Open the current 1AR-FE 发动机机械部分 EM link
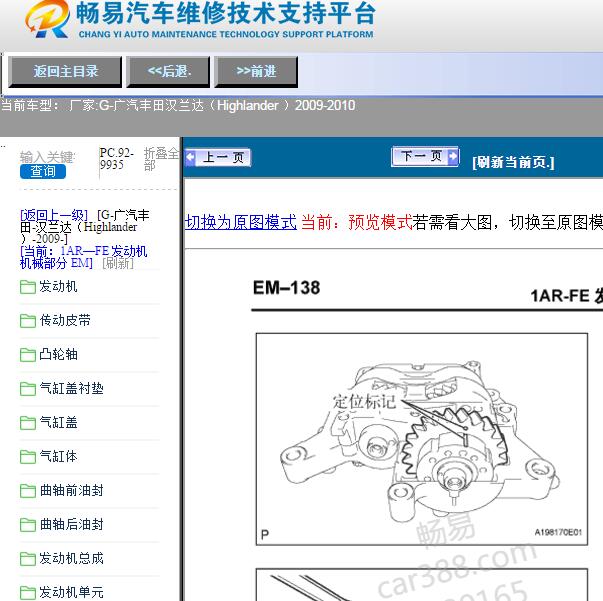The image size is (603, 601). tap(83, 257)
